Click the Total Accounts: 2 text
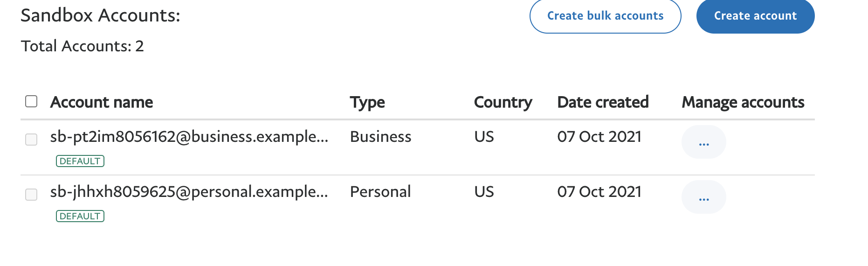This screenshot has width=868, height=266. 83,46
